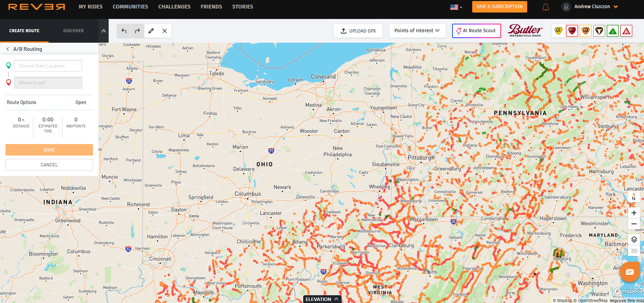
Task: Toggle 3D map view
Action: coord(634,251)
